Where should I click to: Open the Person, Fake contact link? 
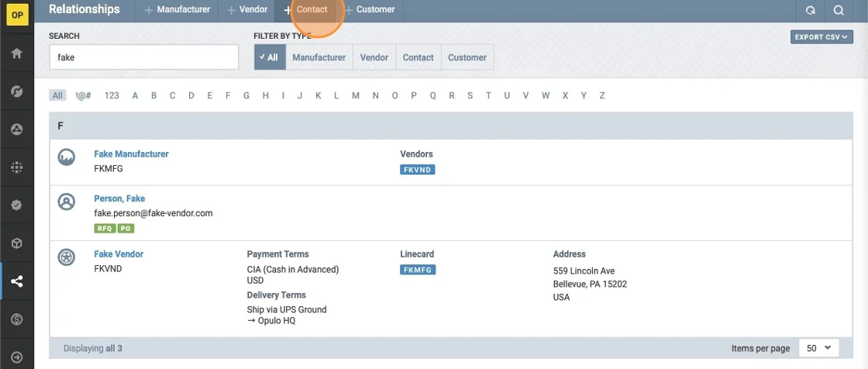(x=119, y=198)
